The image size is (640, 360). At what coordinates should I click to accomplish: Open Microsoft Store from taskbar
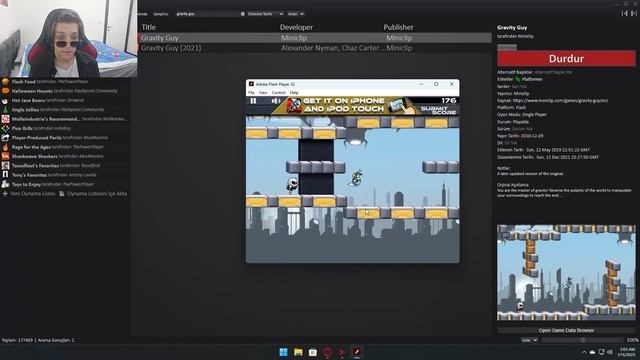313,352
